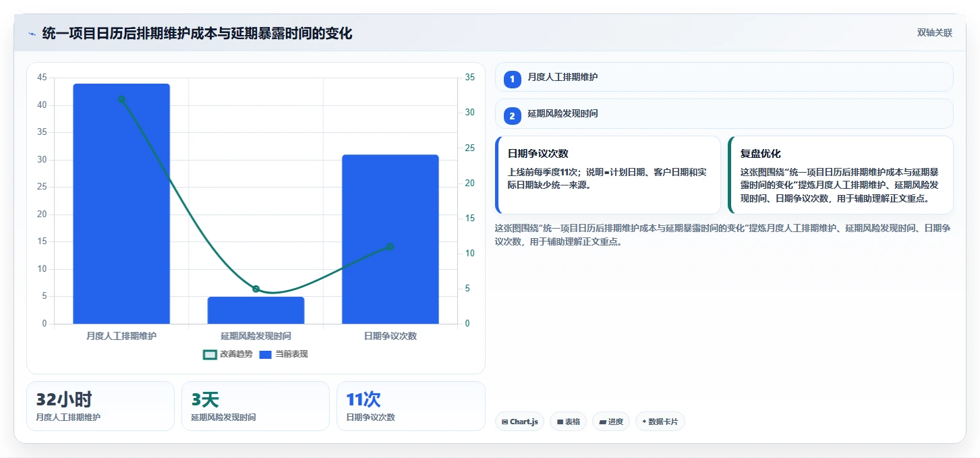The height and width of the screenshot is (458, 980).
Task: Click the blue bar for 延期风险发现时间
Action: tap(256, 310)
